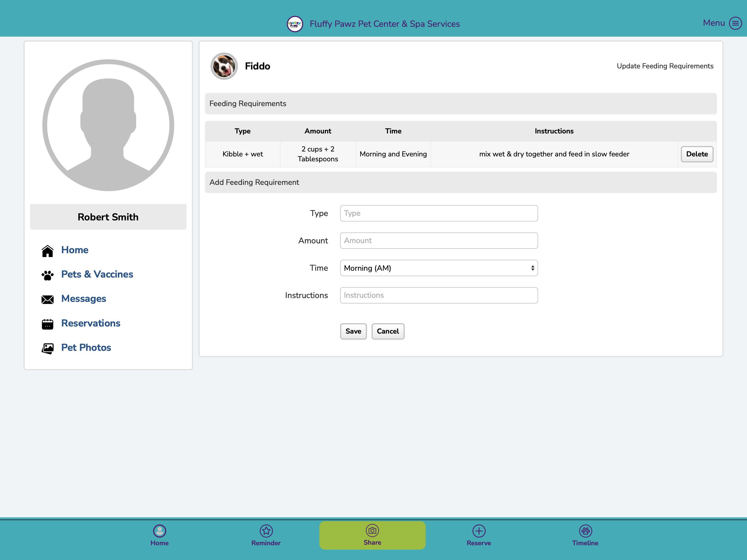Viewport: 747px width, 560px height.
Task: Click 'Kibble + wet' table cell
Action: pyautogui.click(x=243, y=154)
